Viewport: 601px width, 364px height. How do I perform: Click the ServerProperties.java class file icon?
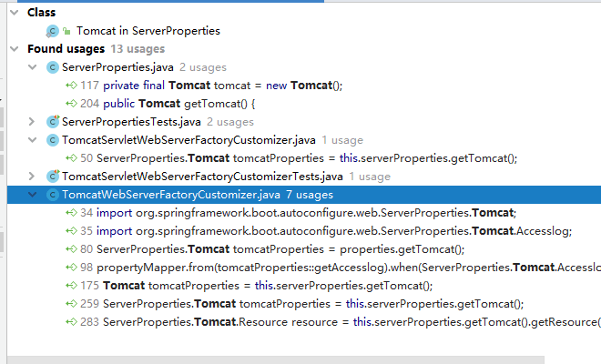pyautogui.click(x=53, y=67)
